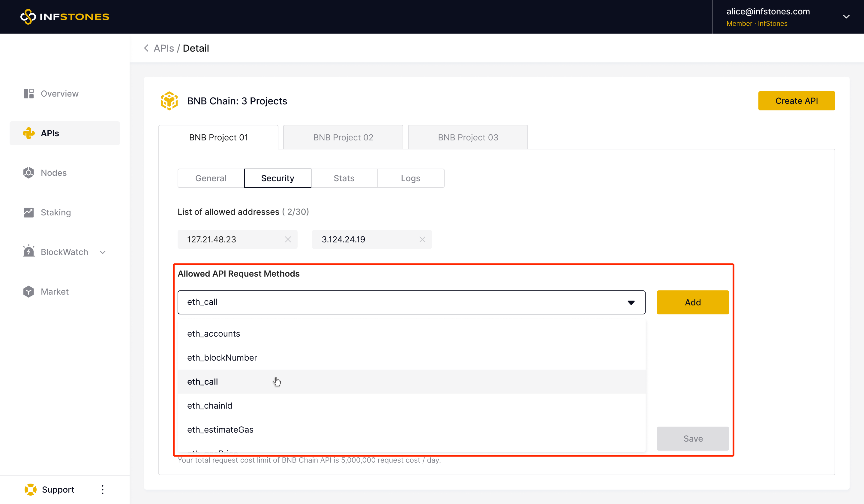Open Nodes in the sidebar

pyautogui.click(x=65, y=173)
